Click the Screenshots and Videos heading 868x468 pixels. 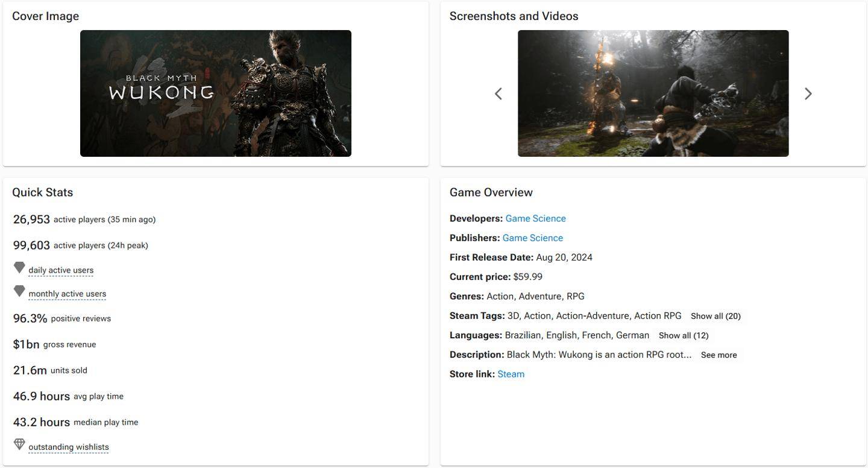[514, 16]
